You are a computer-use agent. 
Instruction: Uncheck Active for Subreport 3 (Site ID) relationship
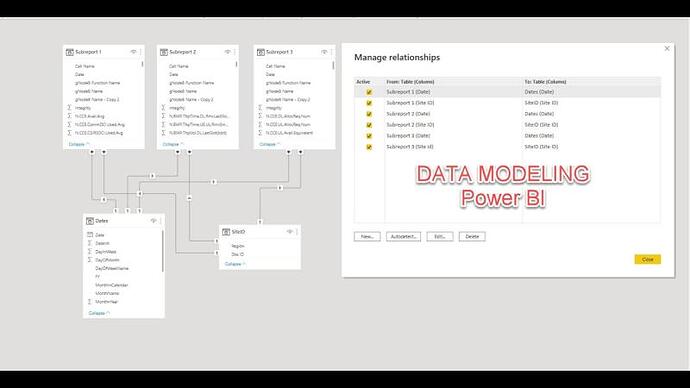(x=369, y=147)
